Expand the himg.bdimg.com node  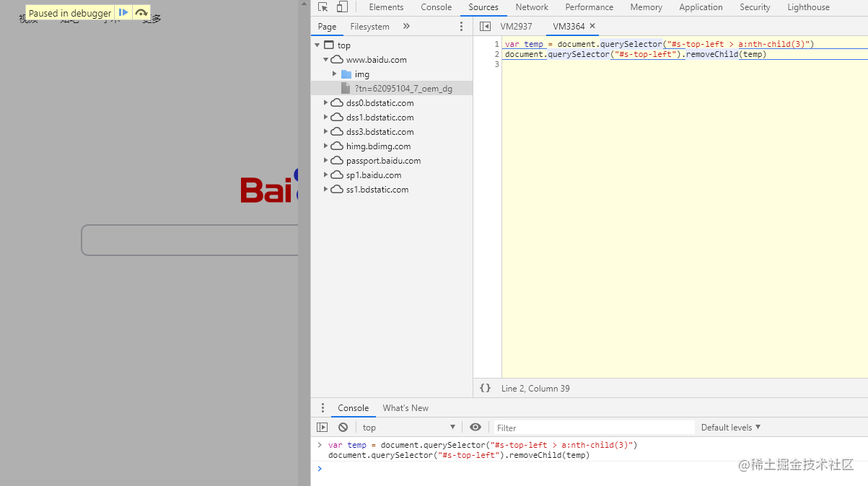(325, 146)
